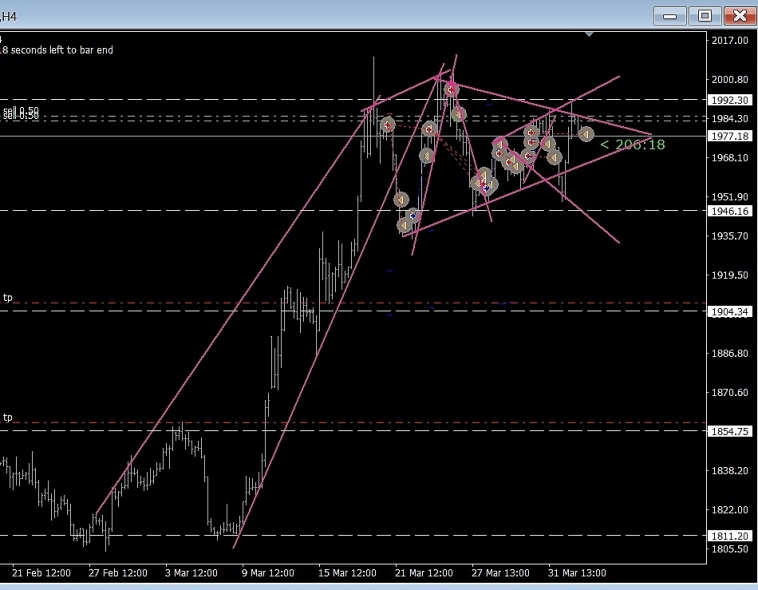Restore down the H4 chart window

point(705,16)
